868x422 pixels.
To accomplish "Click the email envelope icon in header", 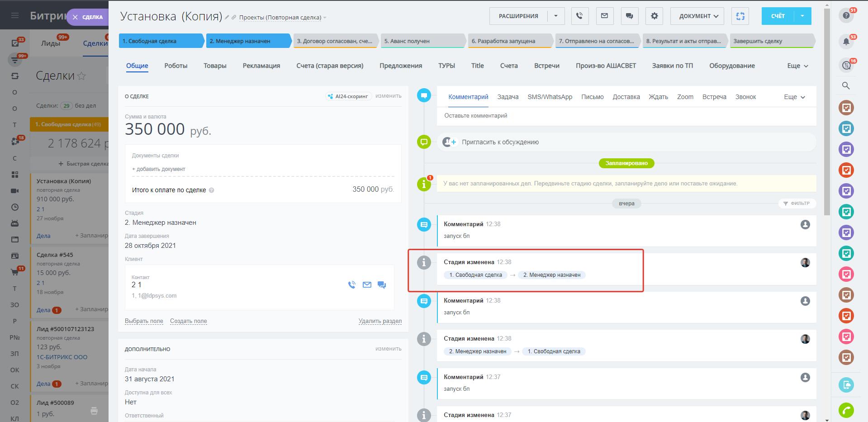I will [604, 16].
